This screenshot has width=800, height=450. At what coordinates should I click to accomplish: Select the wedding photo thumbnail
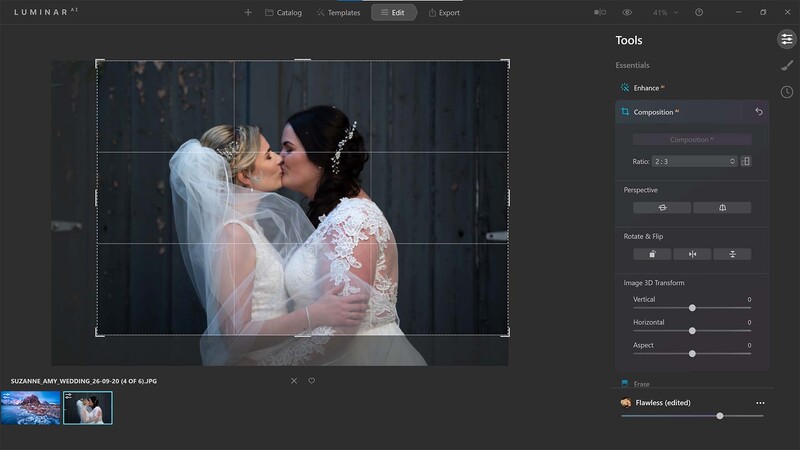point(88,408)
